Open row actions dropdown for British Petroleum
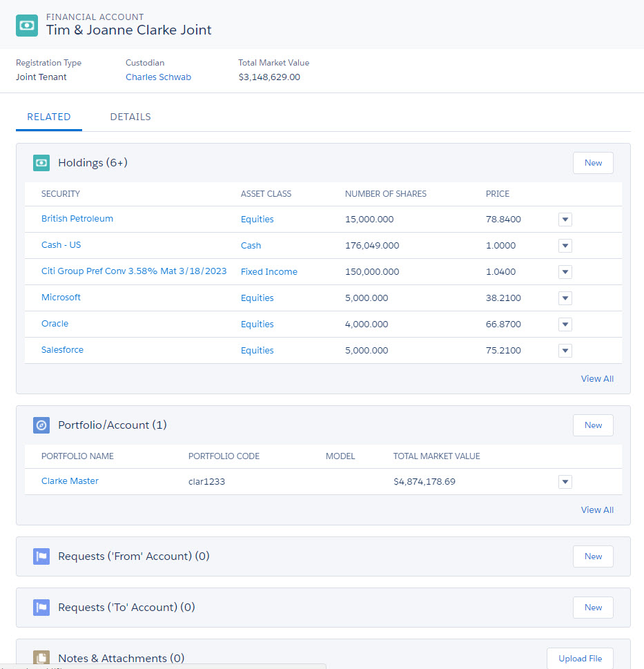Screen dimensions: 644x669 [x=565, y=220]
